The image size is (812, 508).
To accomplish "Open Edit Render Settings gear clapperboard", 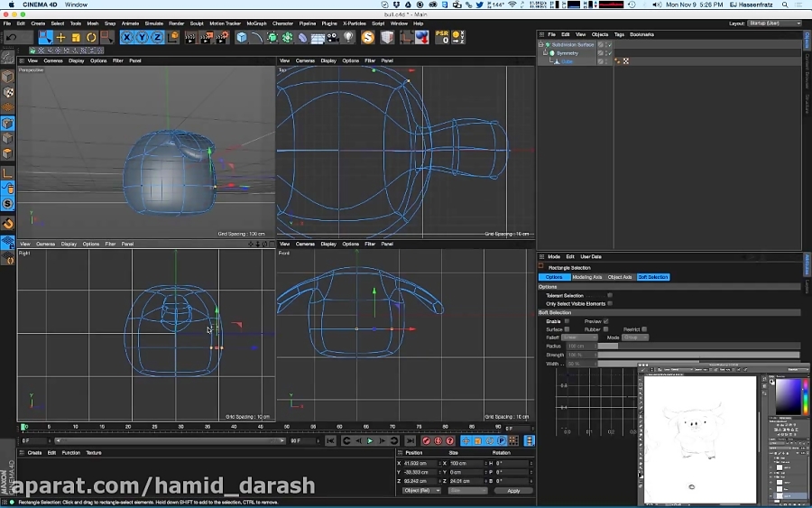I will pos(222,37).
